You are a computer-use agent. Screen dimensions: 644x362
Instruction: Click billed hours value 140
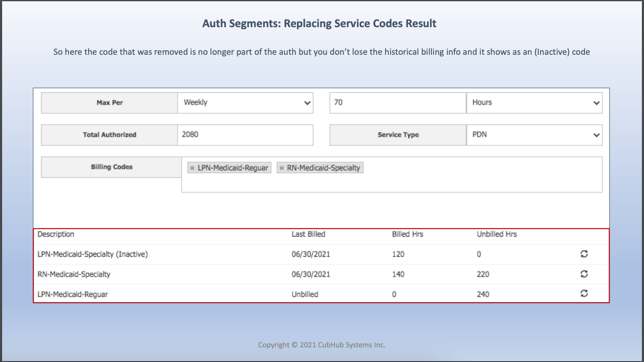(398, 274)
